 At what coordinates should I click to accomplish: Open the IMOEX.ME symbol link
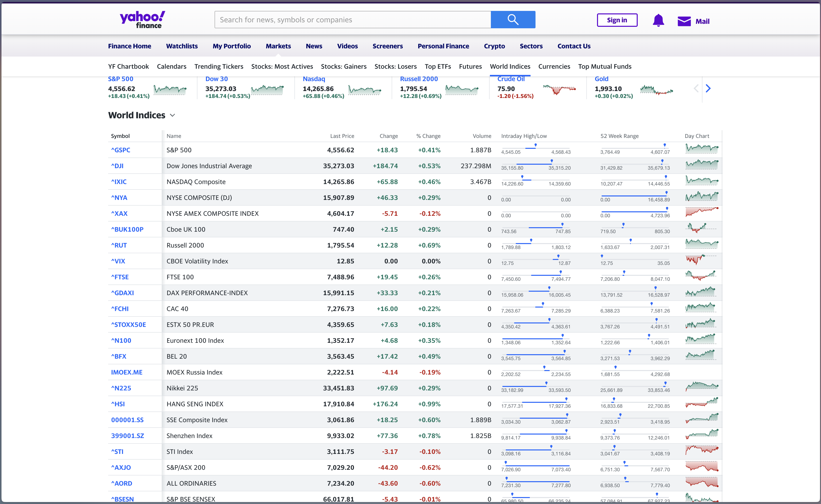[x=126, y=372]
